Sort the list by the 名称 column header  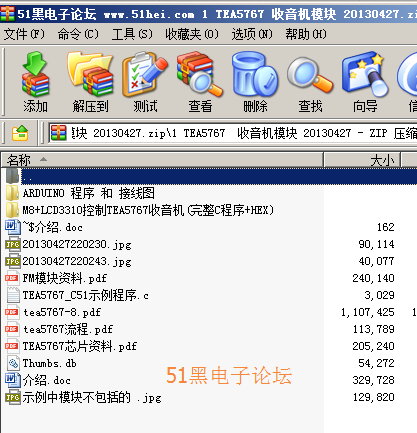(x=162, y=160)
